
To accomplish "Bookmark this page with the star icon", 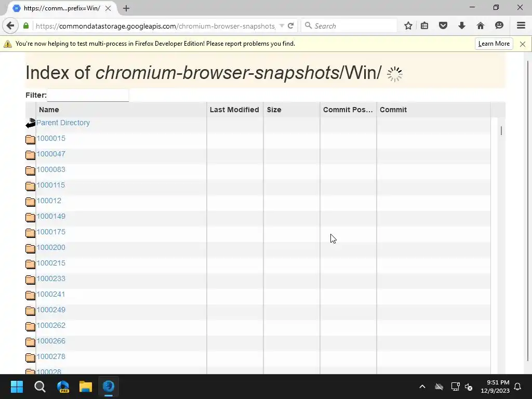I will click(408, 26).
